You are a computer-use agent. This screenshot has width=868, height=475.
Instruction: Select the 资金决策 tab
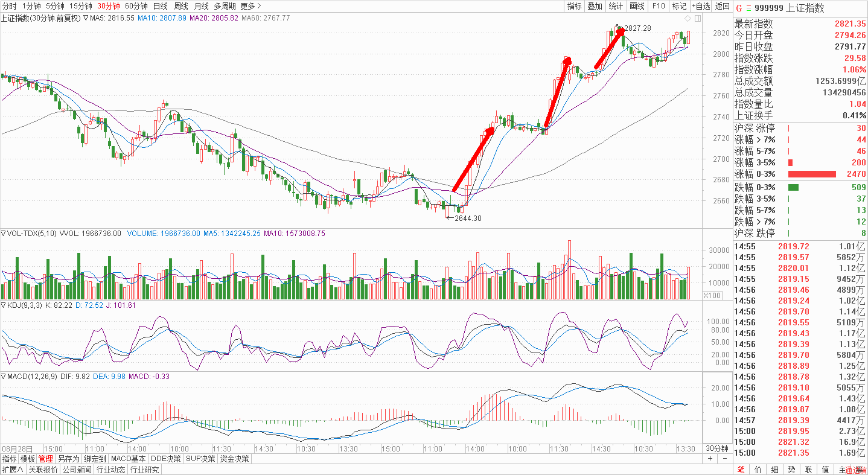tap(234, 459)
